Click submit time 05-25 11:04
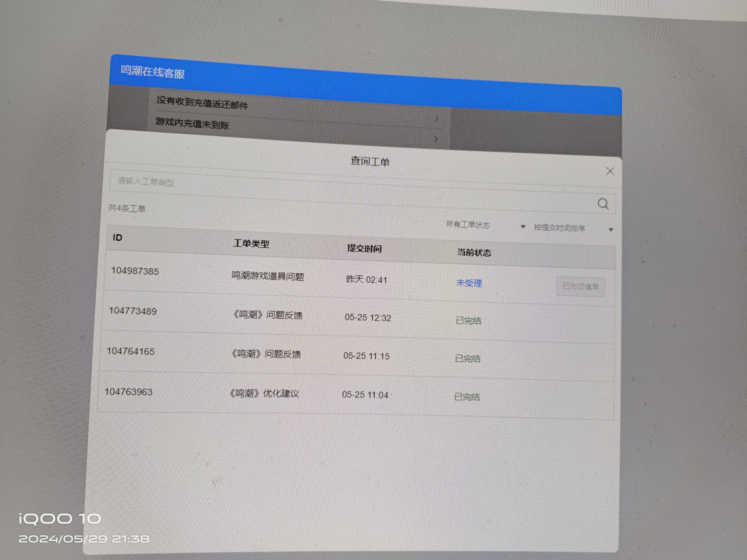This screenshot has height=560, width=747. 365,394
